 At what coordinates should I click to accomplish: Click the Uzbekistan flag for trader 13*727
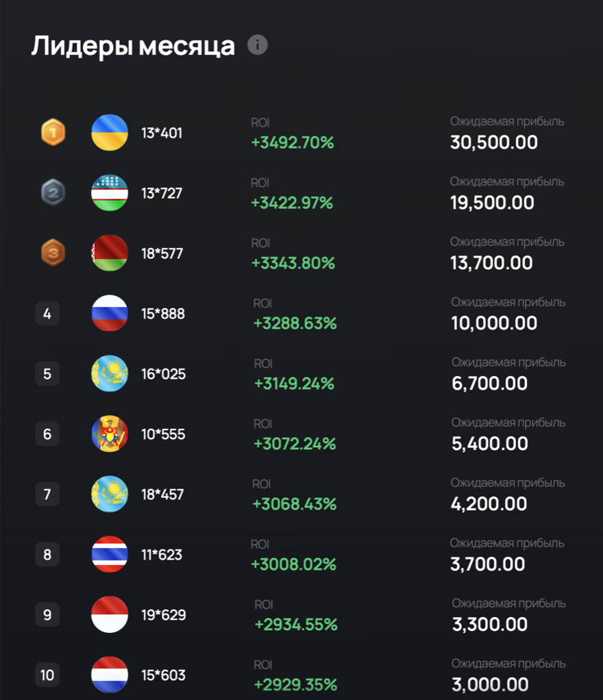click(x=110, y=193)
